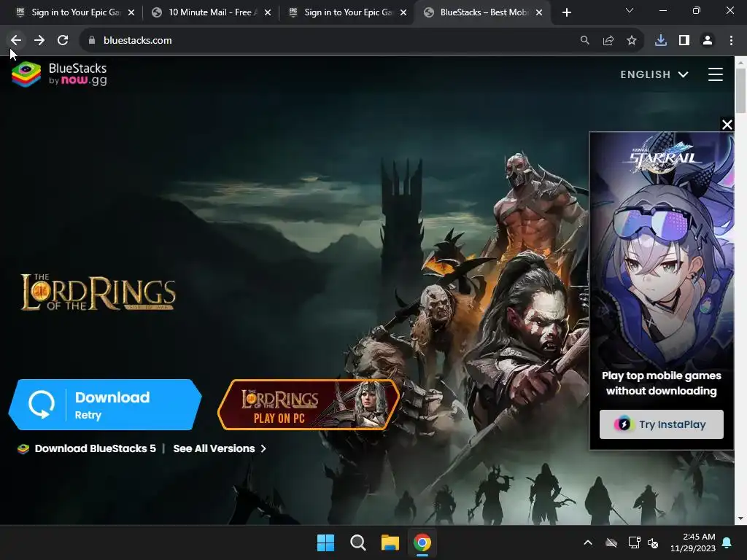Share this page using the share icon
Image resolution: width=747 pixels, height=560 pixels.
608,41
